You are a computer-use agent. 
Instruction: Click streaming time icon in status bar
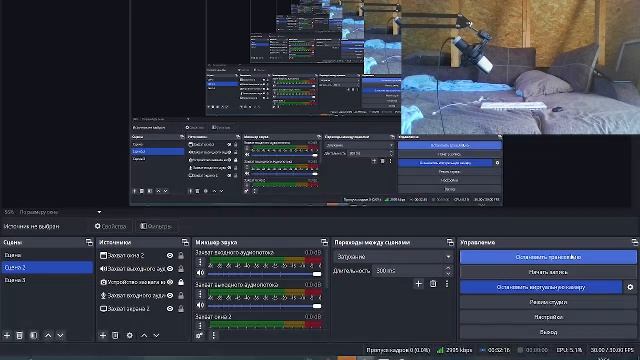[483, 350]
